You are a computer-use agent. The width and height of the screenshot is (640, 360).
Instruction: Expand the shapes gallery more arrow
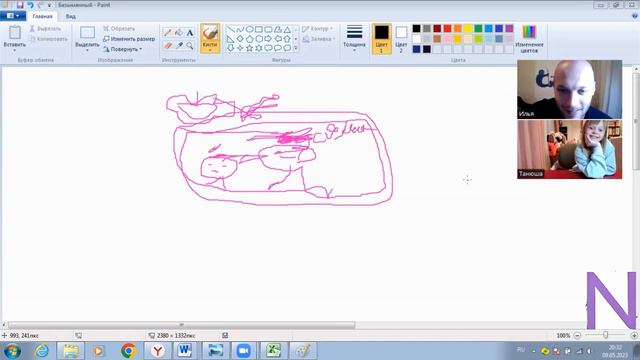(x=296, y=48)
